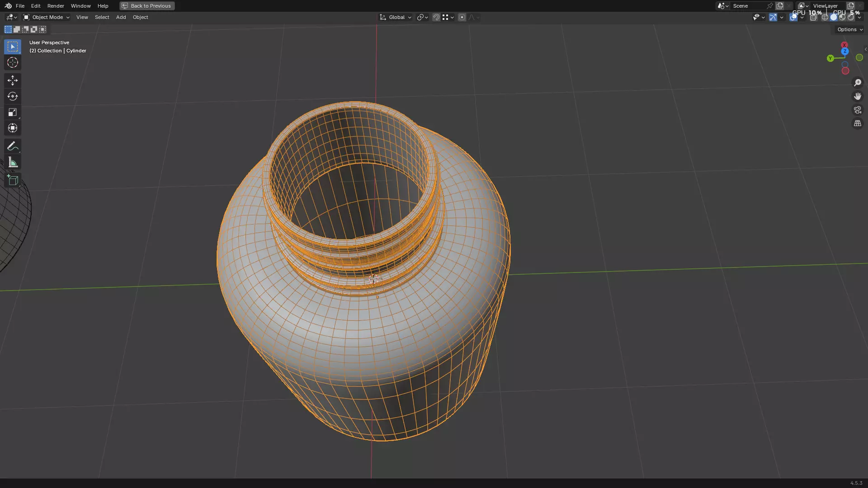This screenshot has width=868, height=488.
Task: Click the pan view hand icon
Action: tap(858, 96)
